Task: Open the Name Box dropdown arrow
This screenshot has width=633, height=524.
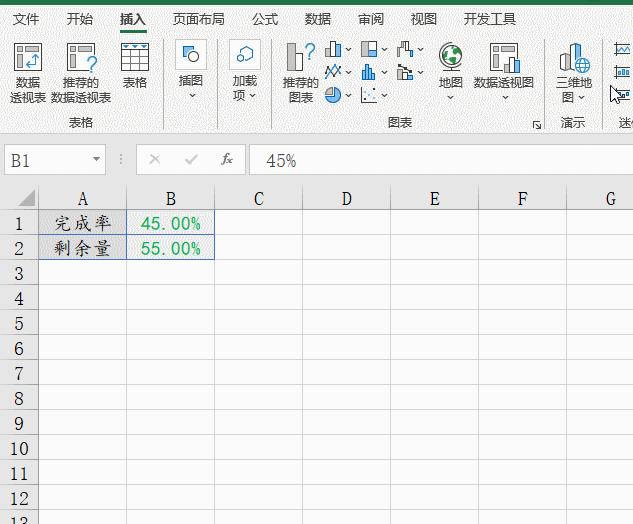Action: coord(97,159)
